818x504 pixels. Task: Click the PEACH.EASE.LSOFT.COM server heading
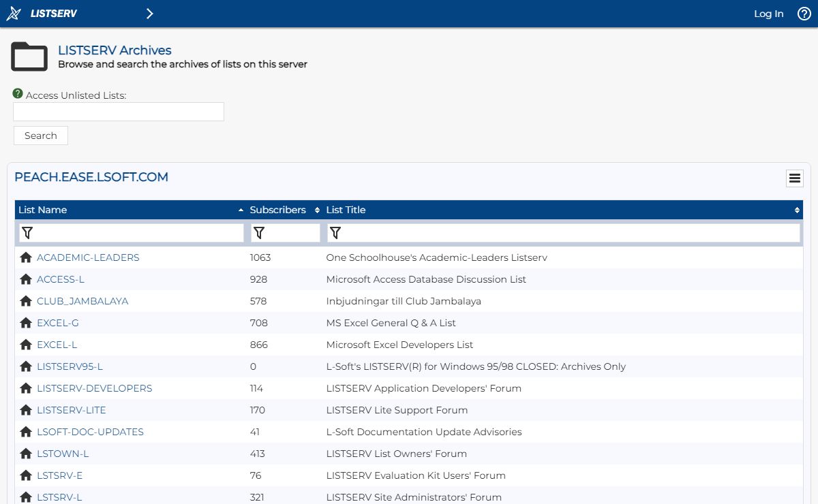tap(91, 177)
